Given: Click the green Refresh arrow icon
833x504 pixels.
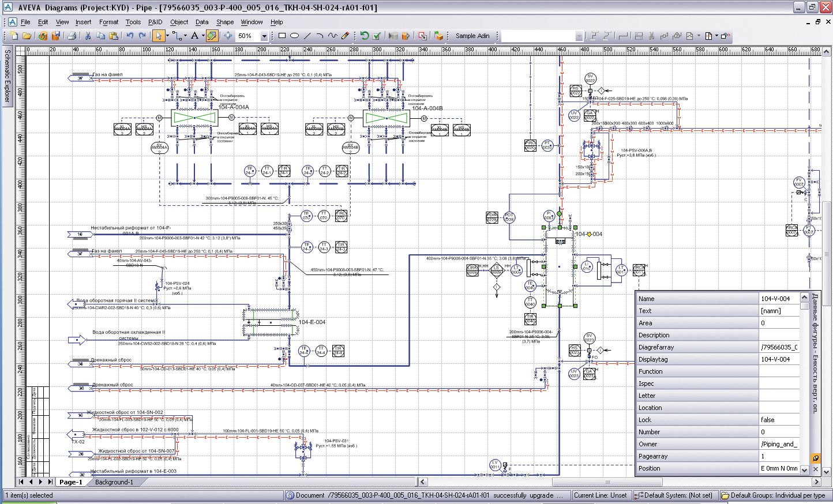Looking at the screenshot, I should pyautogui.click(x=365, y=36).
